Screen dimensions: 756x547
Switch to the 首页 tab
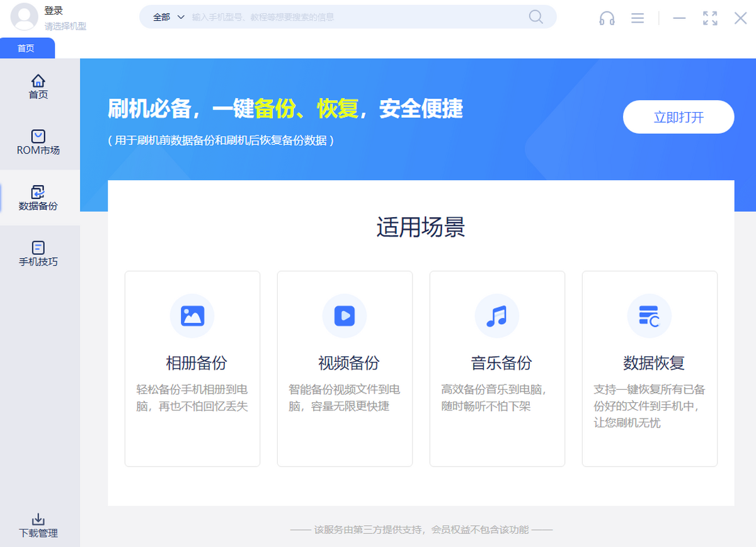pos(26,48)
